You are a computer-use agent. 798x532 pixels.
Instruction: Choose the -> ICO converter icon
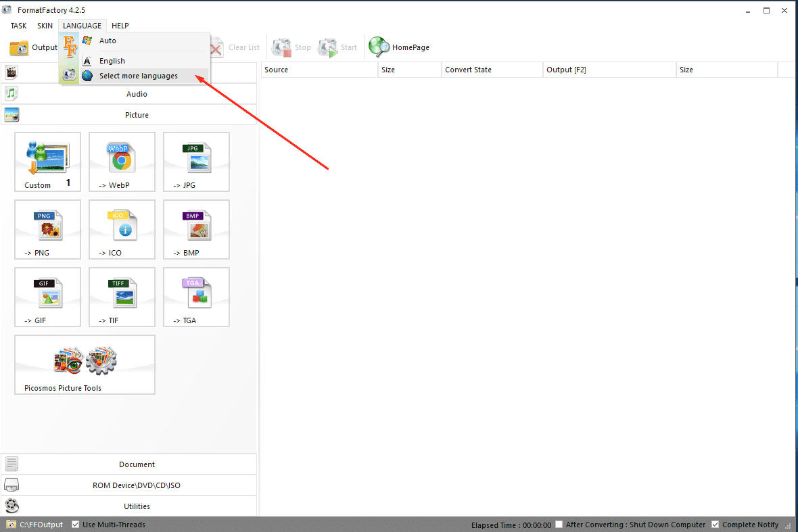[x=122, y=229]
